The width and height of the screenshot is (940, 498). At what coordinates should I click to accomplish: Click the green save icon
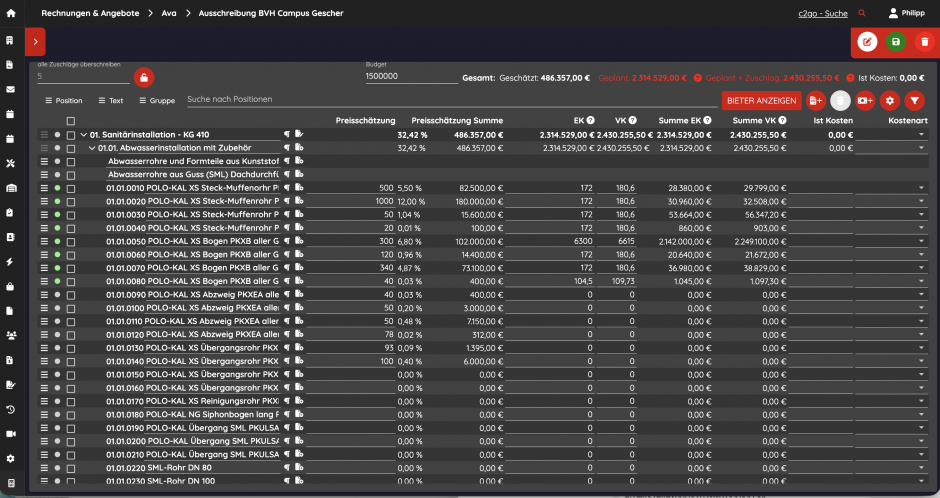(x=896, y=42)
